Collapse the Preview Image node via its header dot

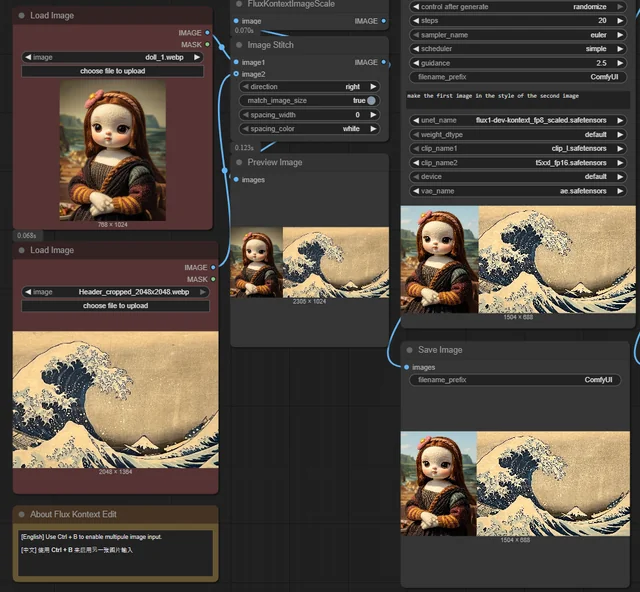239,162
